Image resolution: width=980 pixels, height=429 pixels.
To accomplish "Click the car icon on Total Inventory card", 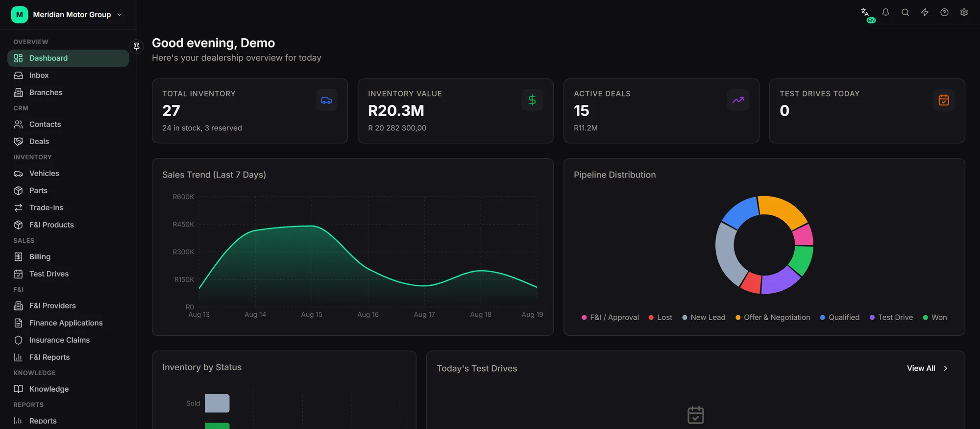I will point(326,100).
